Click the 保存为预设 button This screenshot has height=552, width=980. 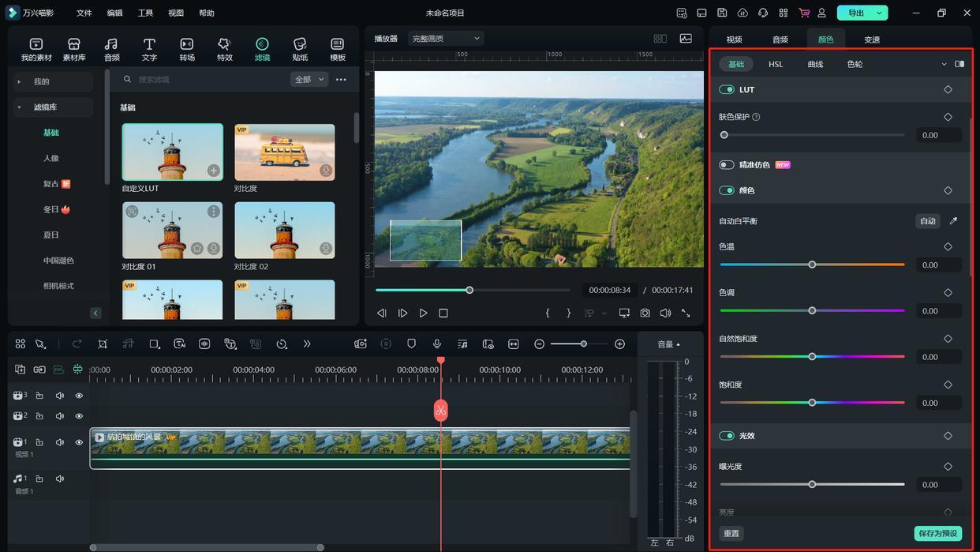tap(937, 534)
